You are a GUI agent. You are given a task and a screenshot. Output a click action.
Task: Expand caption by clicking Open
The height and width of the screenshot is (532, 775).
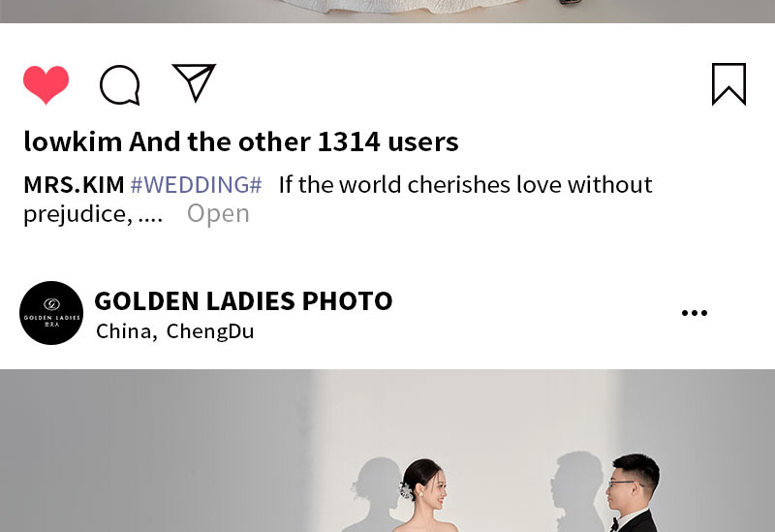click(218, 213)
